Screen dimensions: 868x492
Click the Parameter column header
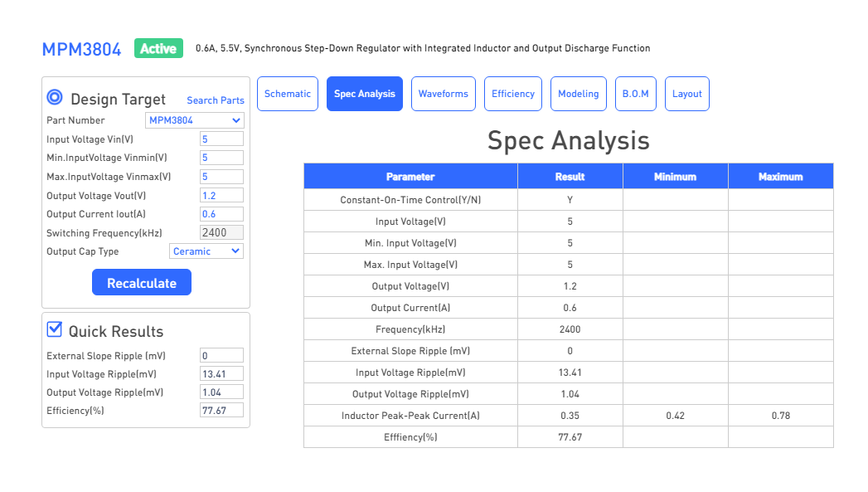(410, 176)
